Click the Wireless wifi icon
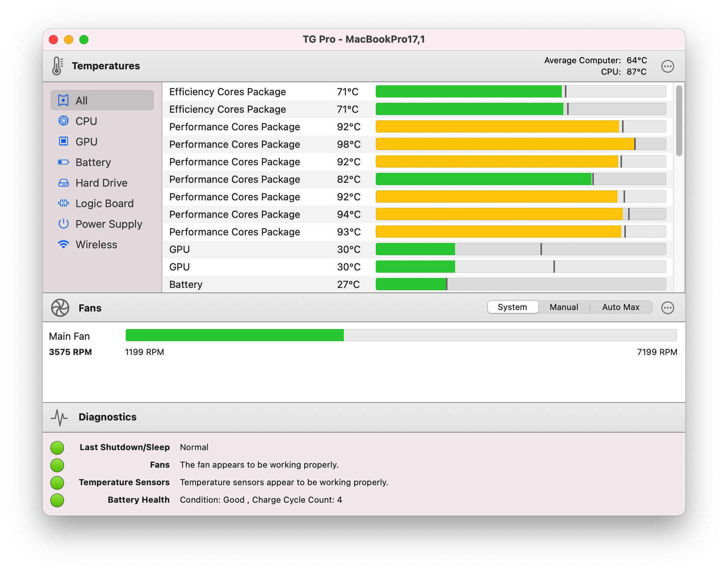The height and width of the screenshot is (572, 728). pos(63,244)
